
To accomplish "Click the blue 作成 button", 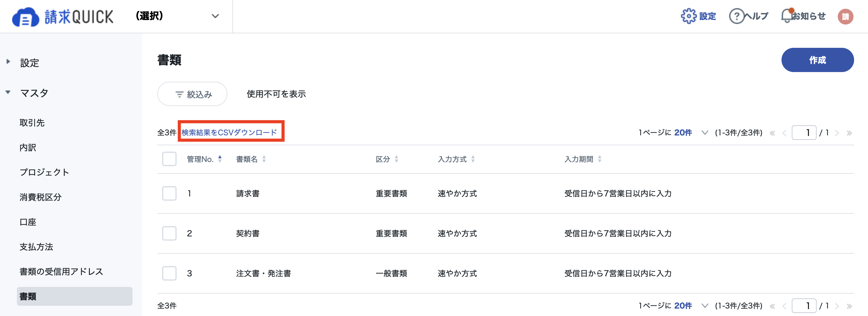I will (817, 60).
